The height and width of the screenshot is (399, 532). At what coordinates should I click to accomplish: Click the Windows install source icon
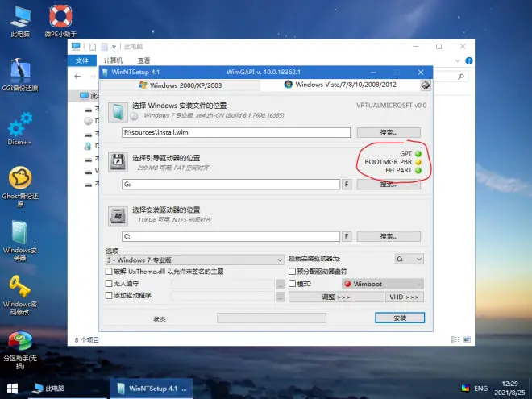118,112
